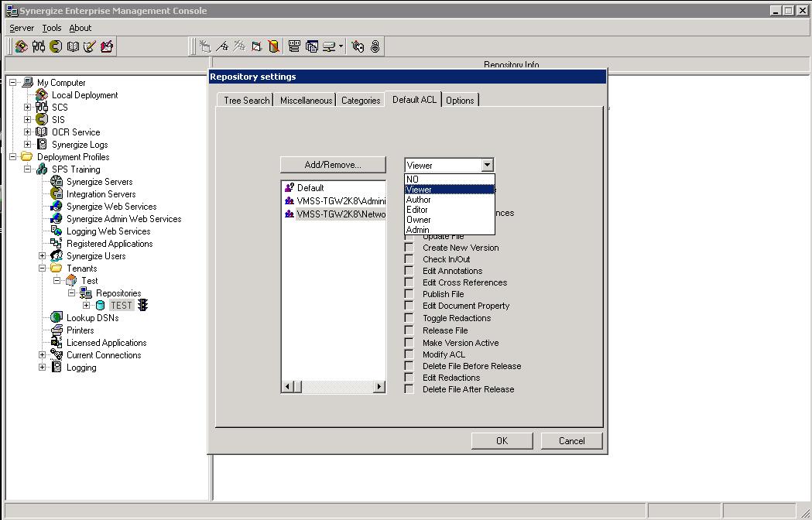Click the Registered Applications tree icon
This screenshot has width=812, height=520.
(57, 244)
